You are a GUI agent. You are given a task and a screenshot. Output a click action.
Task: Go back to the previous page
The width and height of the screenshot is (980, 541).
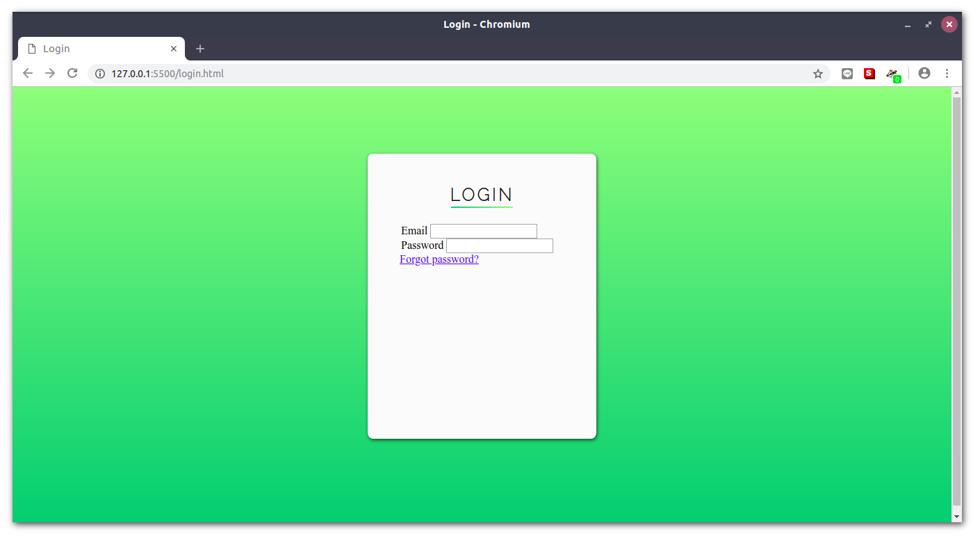[x=28, y=73]
